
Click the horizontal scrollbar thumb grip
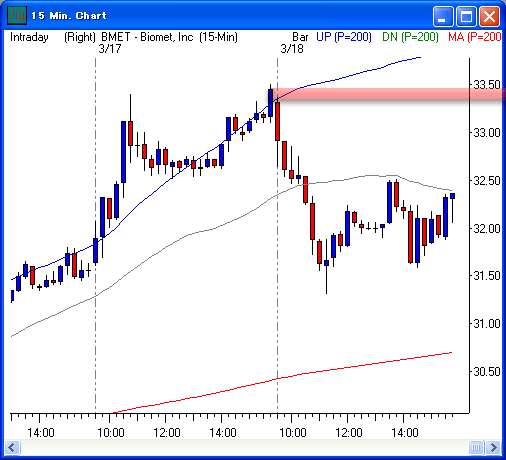476,447
